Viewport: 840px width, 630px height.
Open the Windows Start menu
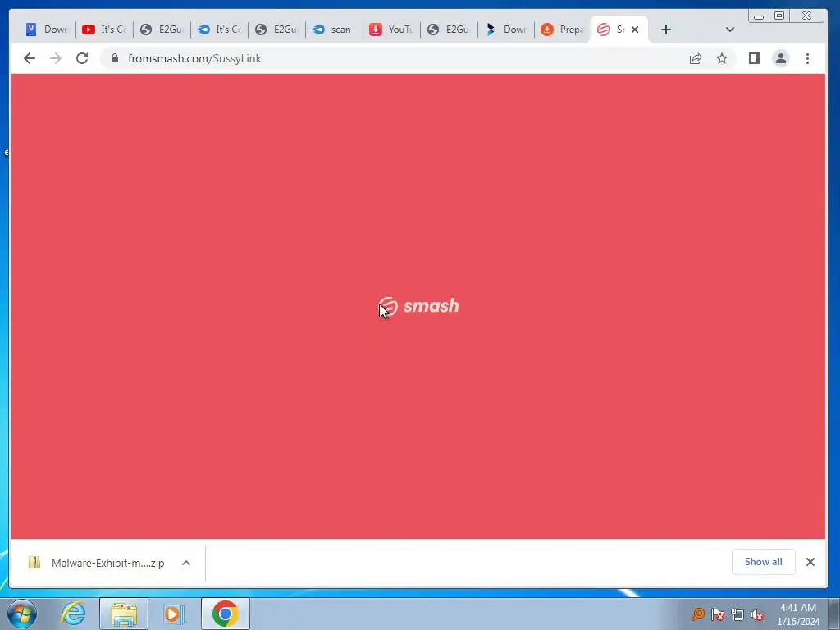(22, 614)
